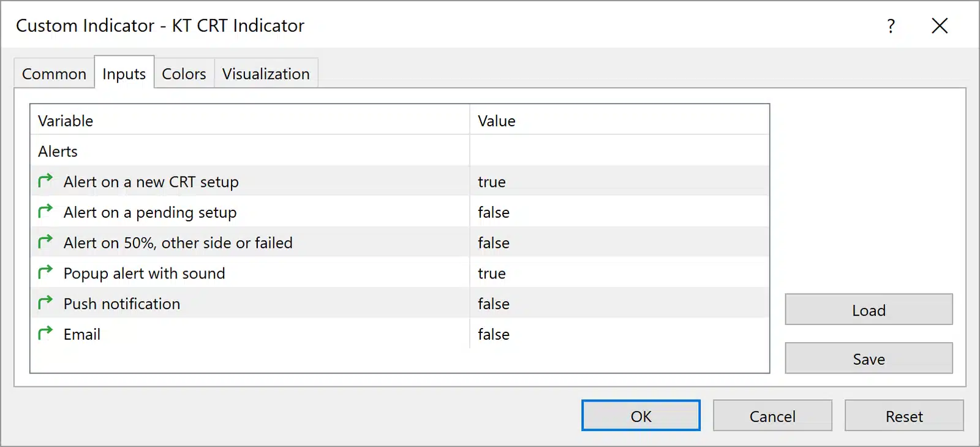
Task: Click the arrow icon beside Alert on a new CRT setup
Action: point(45,181)
